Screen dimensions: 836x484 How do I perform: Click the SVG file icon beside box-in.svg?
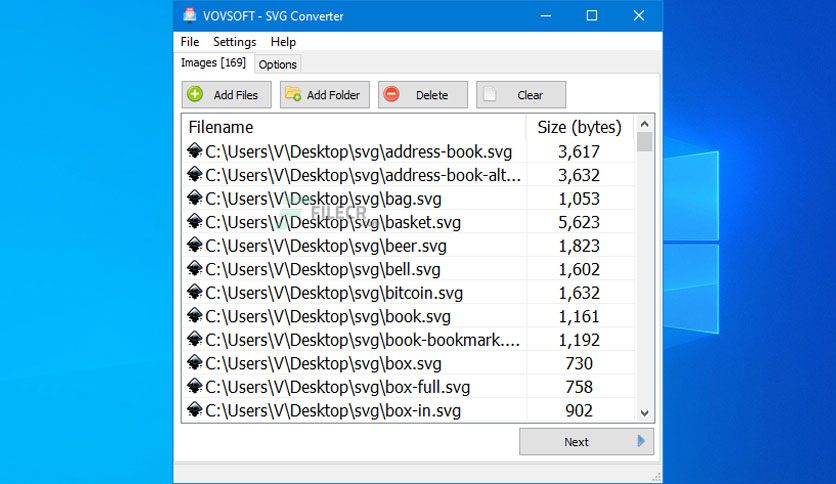195,409
